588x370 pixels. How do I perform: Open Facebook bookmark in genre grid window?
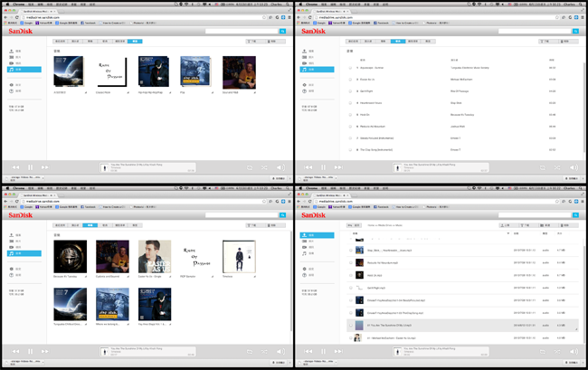pos(89,23)
